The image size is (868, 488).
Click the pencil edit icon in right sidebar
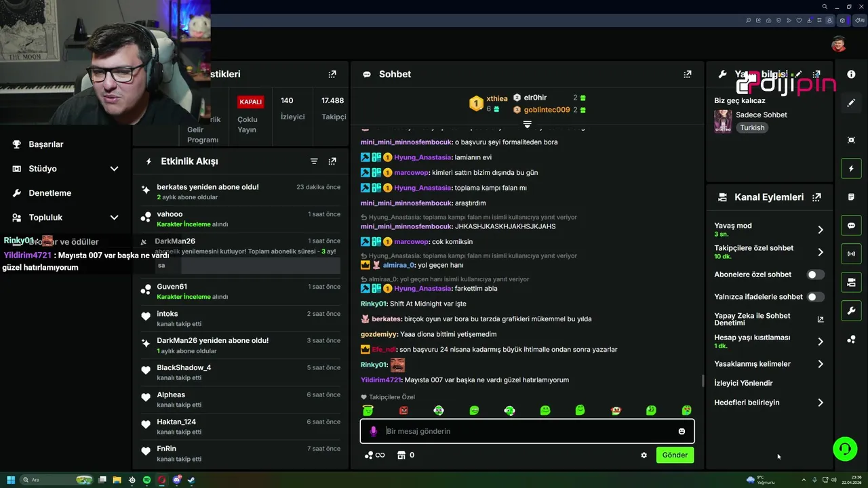851,103
